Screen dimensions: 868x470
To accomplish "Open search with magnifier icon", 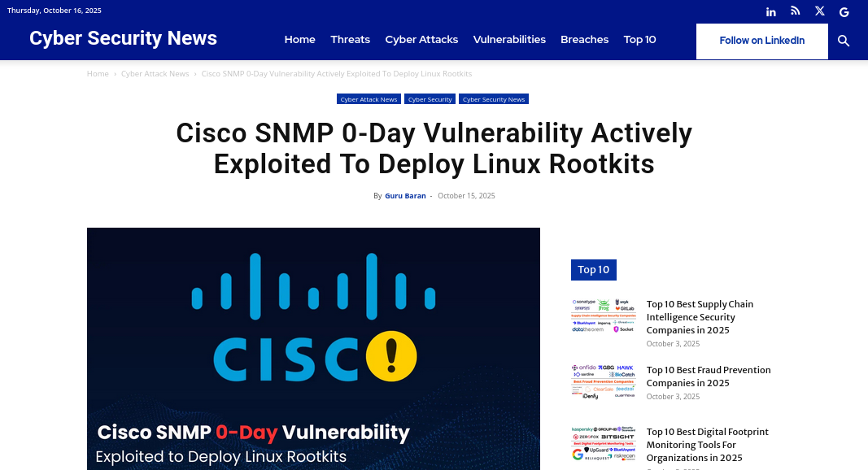I will click(x=844, y=41).
